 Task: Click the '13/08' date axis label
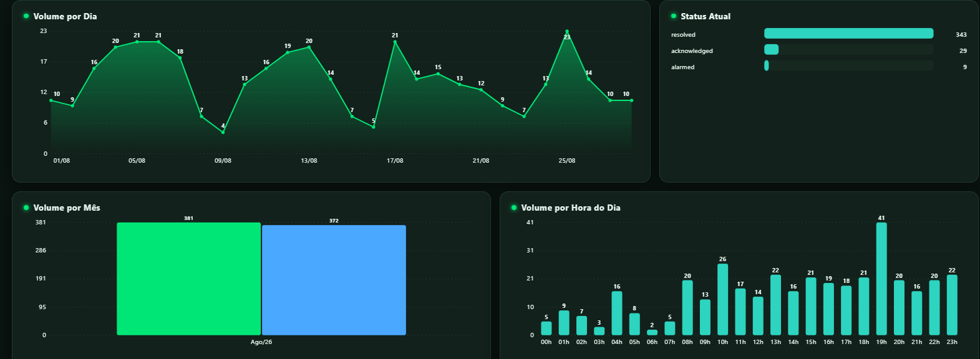click(309, 161)
